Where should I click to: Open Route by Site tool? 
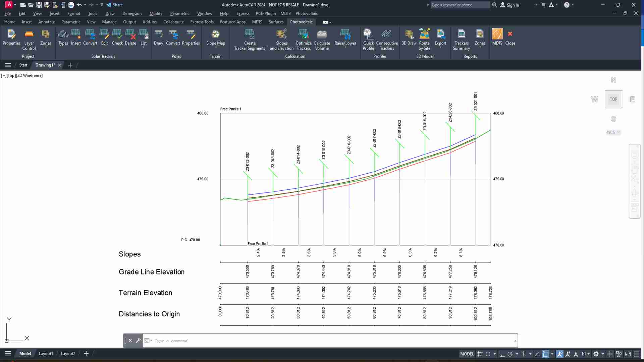424,40
